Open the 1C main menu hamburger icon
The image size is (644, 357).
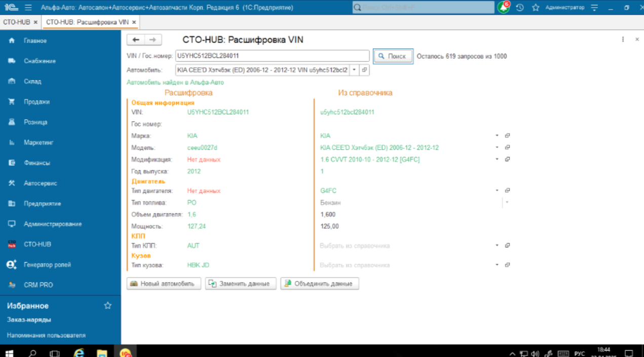pyautogui.click(x=28, y=8)
